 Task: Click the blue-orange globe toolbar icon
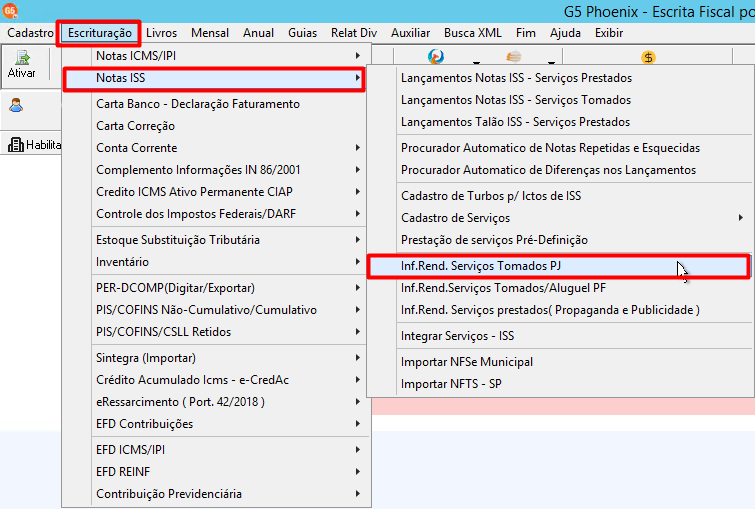(x=436, y=57)
